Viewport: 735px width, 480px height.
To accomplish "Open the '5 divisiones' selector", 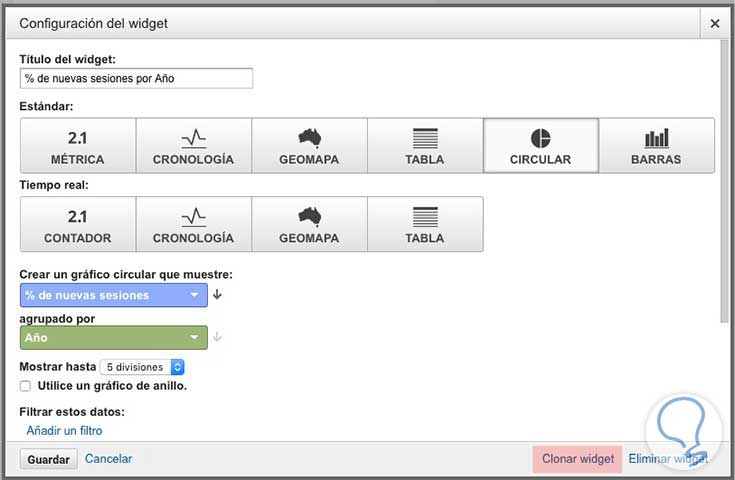I will pos(142,367).
